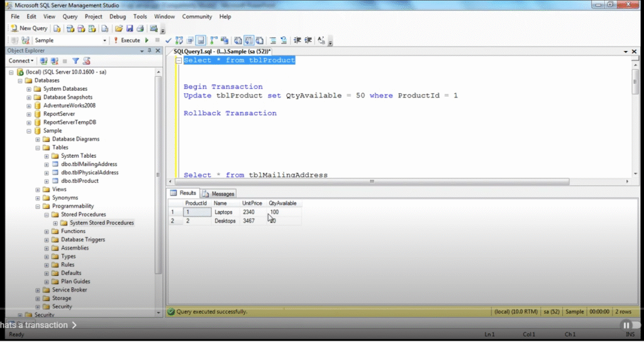Click the Change Connection icon

[25, 40]
